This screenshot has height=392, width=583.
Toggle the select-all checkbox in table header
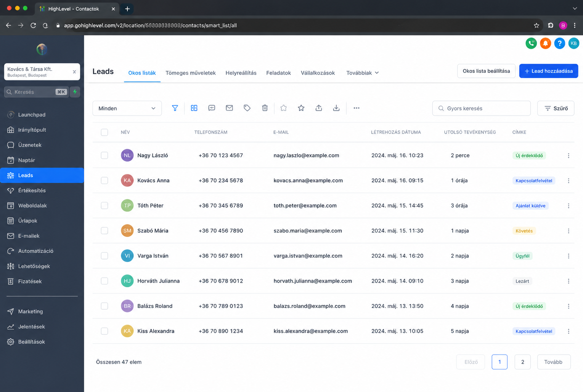(104, 132)
